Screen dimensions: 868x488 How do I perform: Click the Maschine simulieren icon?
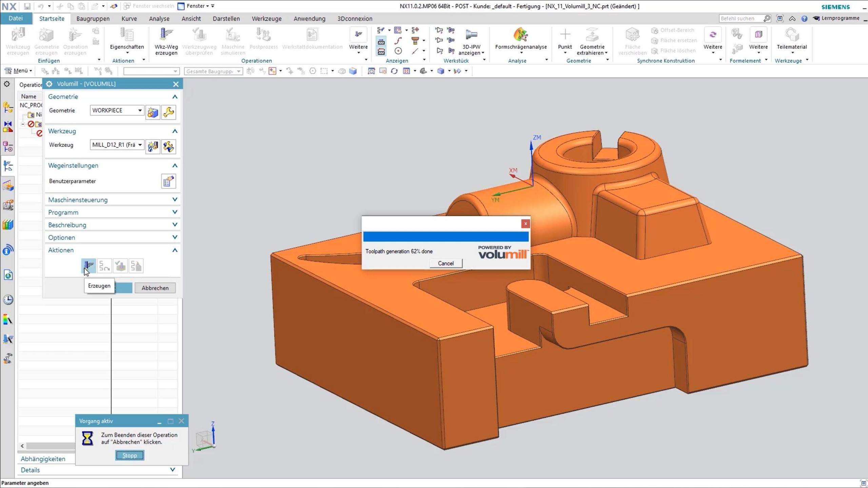(x=233, y=41)
